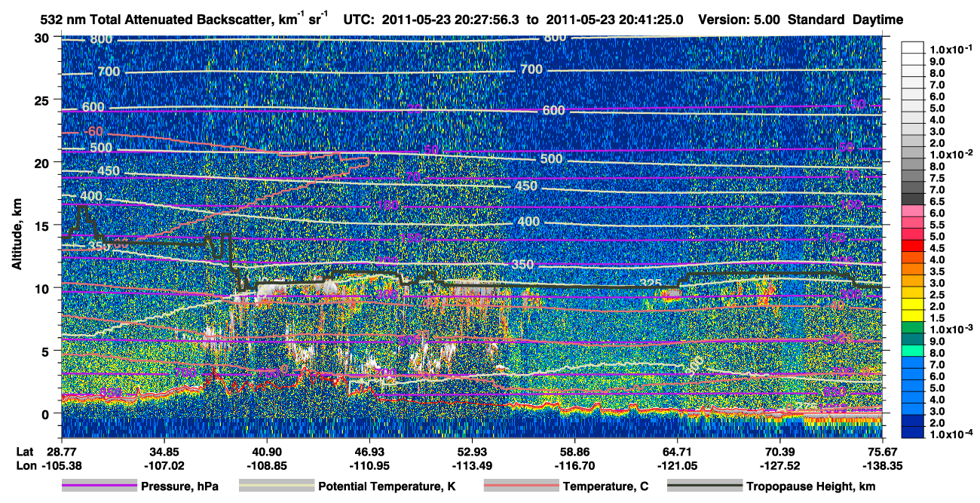The image size is (980, 503).
Task: Click the 'Temperature, C' legend entry
Action: [606, 486]
